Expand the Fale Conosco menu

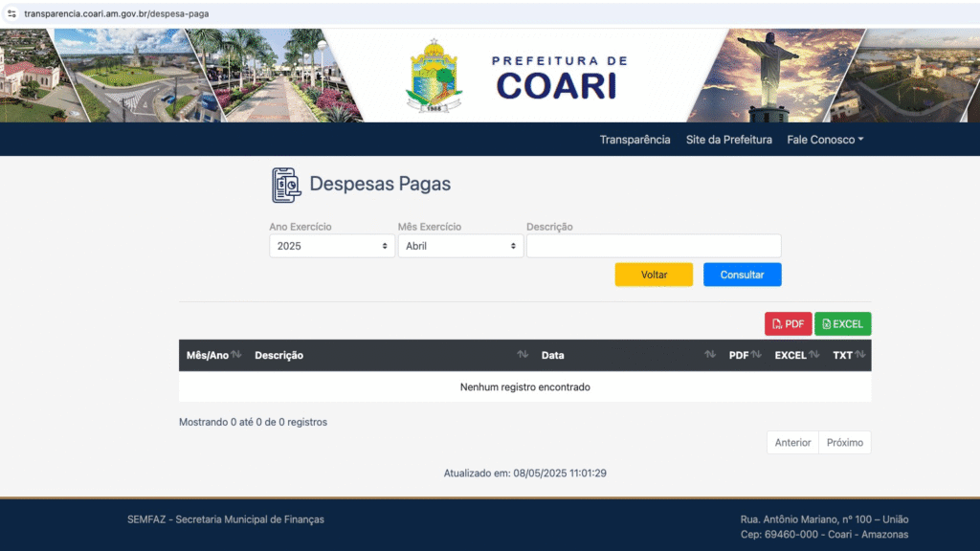825,140
